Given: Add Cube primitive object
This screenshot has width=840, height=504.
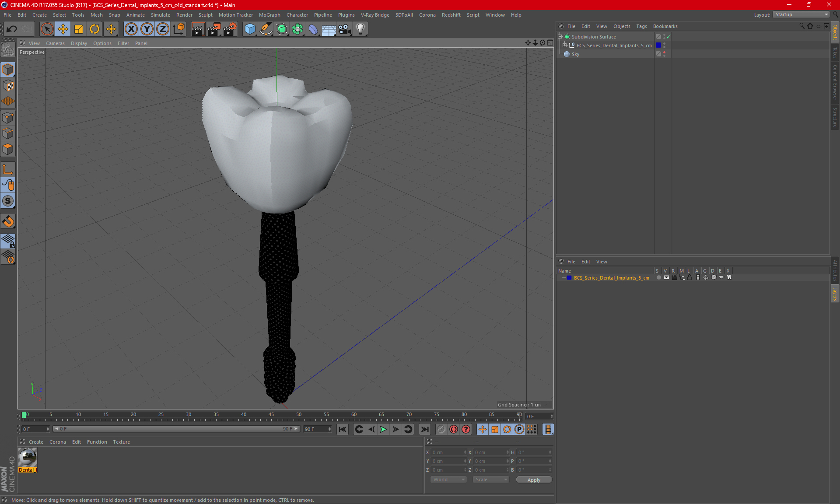Looking at the screenshot, I should point(250,29).
